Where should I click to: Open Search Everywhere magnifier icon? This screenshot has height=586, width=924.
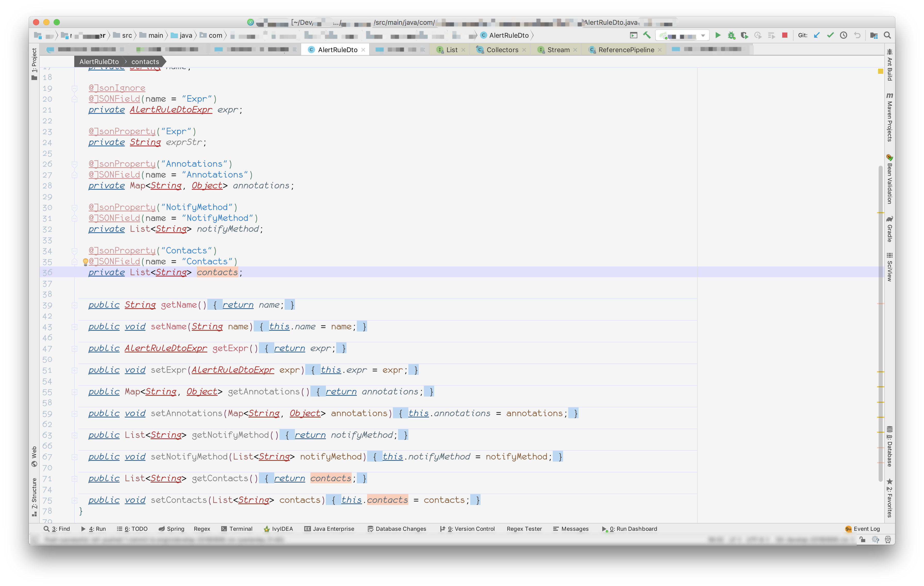tap(887, 35)
